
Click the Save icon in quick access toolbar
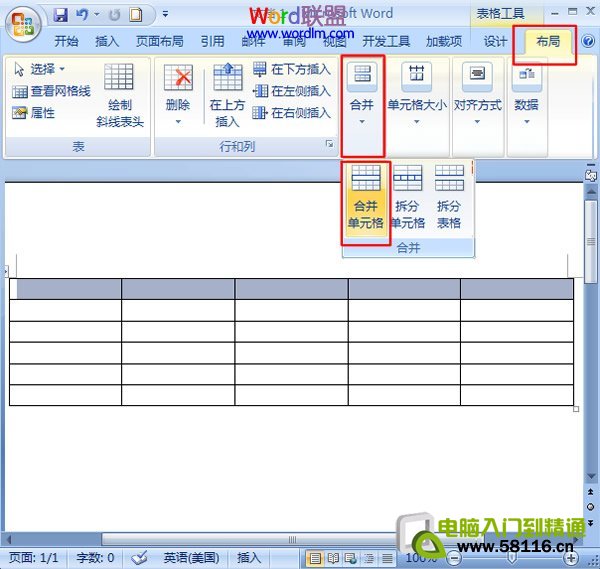pos(60,15)
